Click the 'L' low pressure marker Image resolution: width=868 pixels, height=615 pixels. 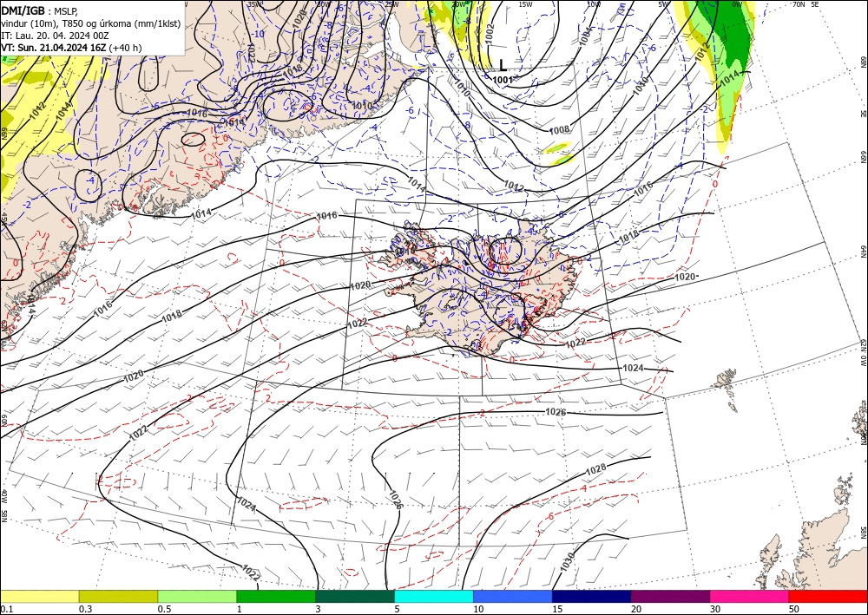[503, 66]
